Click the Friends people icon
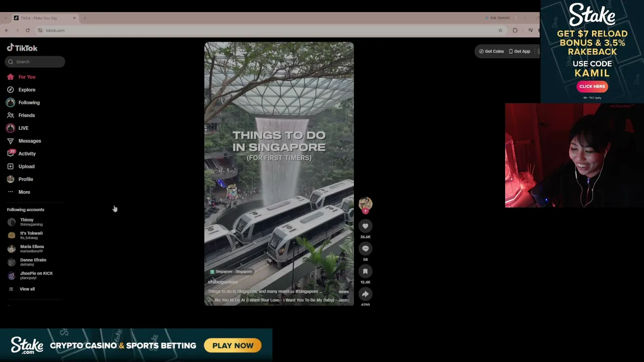This screenshot has width=644, height=362. point(11,115)
